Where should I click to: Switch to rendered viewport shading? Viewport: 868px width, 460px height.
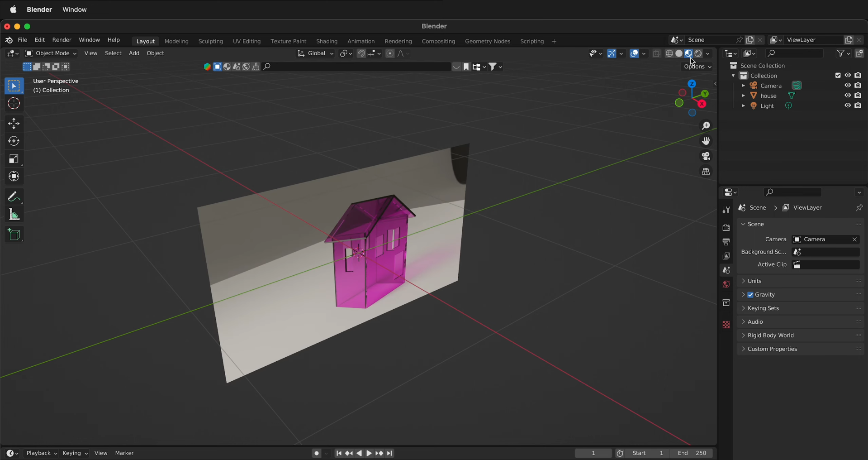699,53
